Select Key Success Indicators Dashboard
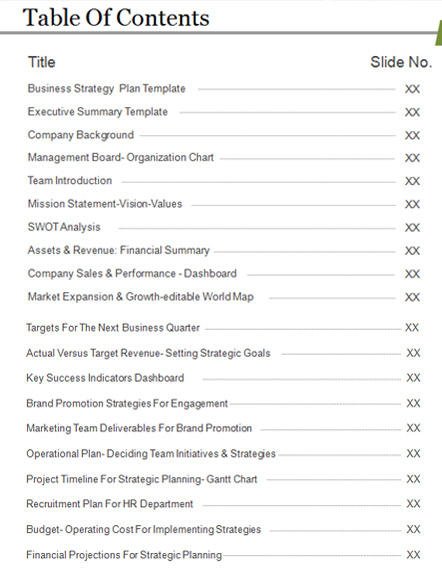 (x=105, y=378)
